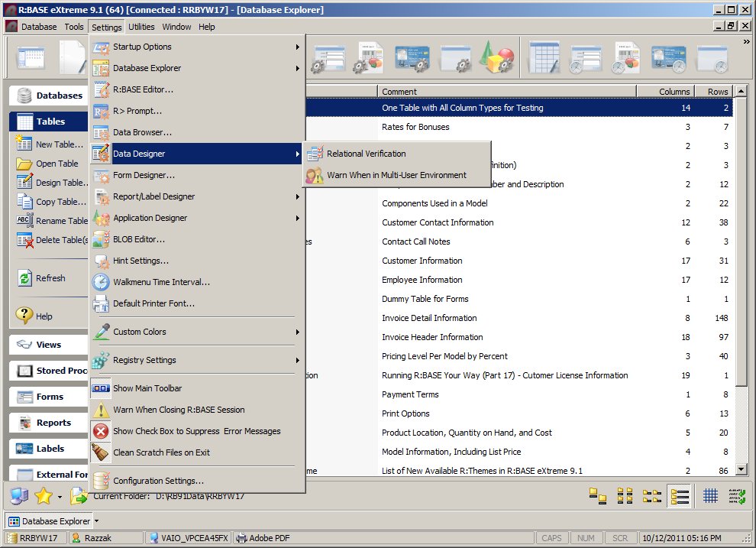Image resolution: width=756 pixels, height=548 pixels.
Task: Enable Relational Verification in the submenu
Action: pyautogui.click(x=366, y=154)
